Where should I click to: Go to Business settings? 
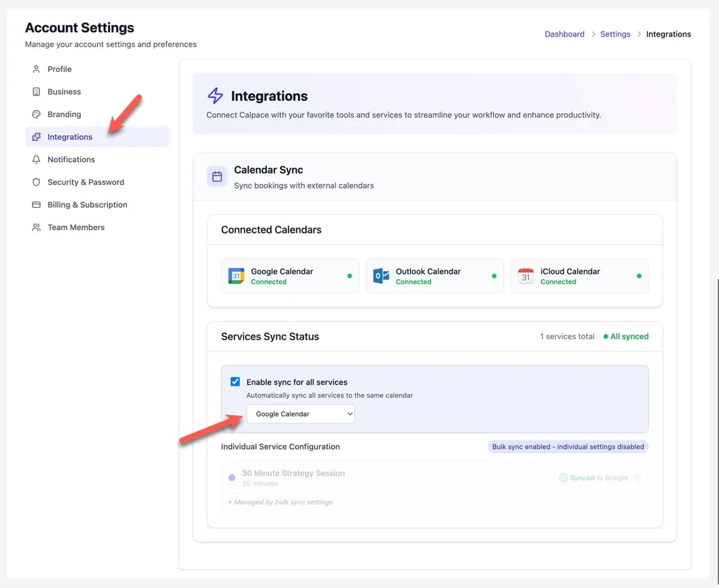click(x=97, y=92)
